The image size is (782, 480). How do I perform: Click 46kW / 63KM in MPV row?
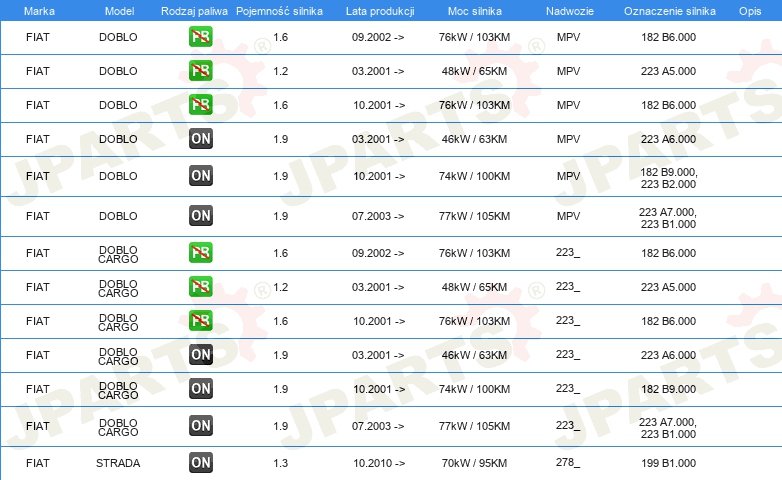(x=474, y=139)
